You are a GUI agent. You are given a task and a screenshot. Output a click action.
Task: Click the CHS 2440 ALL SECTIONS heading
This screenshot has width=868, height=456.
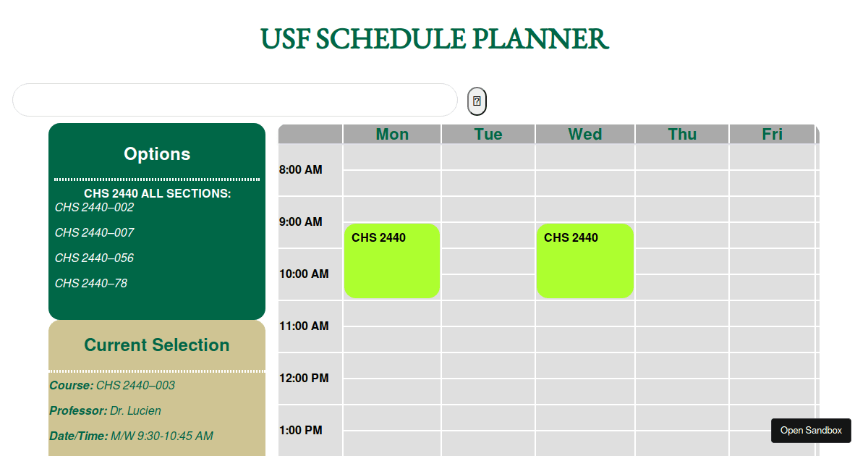[x=157, y=193]
